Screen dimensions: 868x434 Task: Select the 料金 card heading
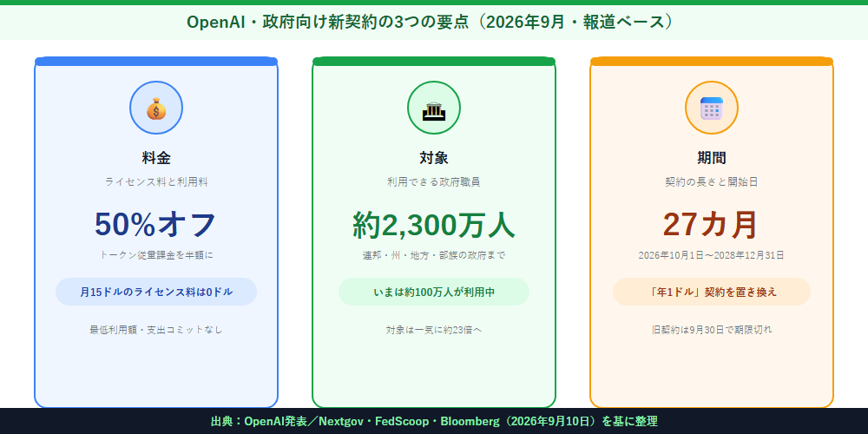[156, 158]
